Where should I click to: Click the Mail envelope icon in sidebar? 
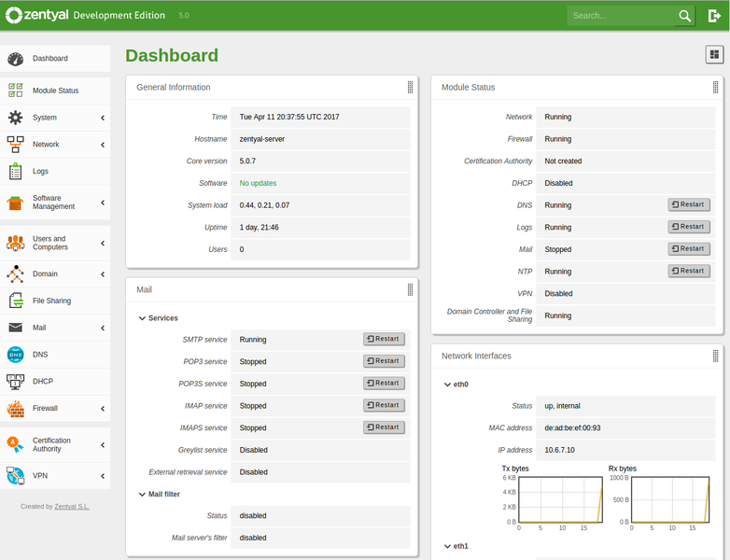click(x=15, y=328)
